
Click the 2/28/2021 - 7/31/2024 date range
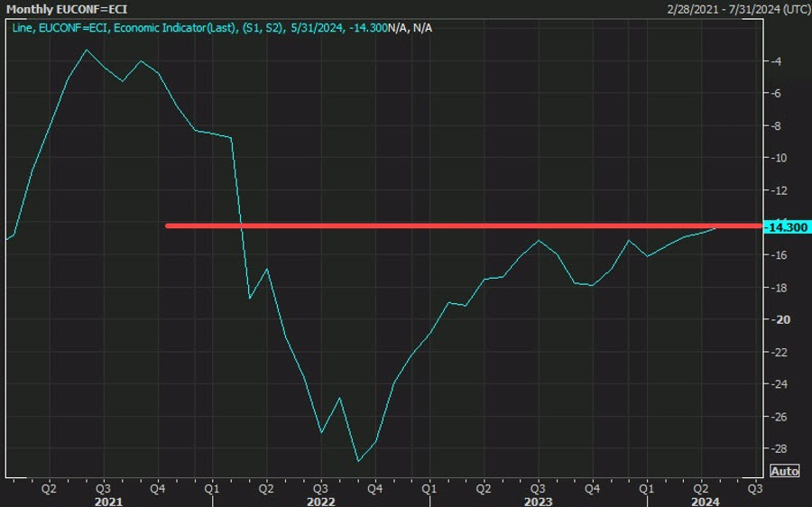[x=739, y=9]
